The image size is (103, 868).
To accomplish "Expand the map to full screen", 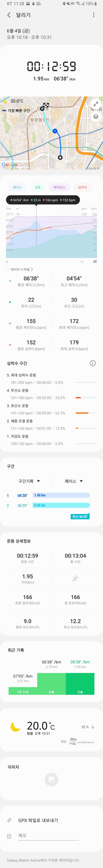I will click(x=96, y=104).
